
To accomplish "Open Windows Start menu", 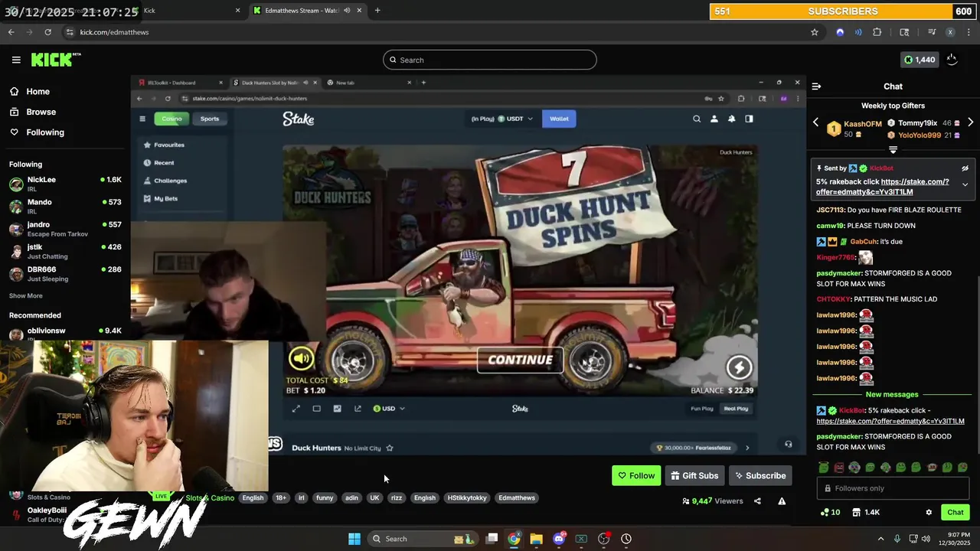I will point(354,539).
